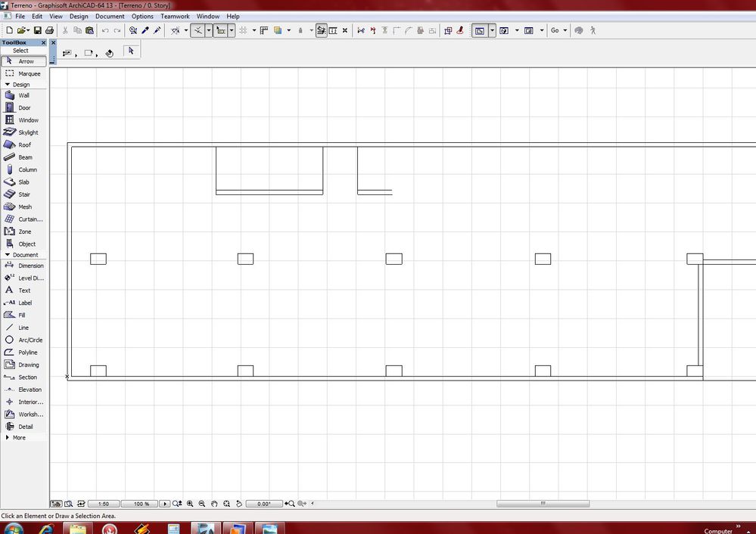This screenshot has width=756, height=534.
Task: Click the Marquee selection tool
Action: click(x=23, y=73)
